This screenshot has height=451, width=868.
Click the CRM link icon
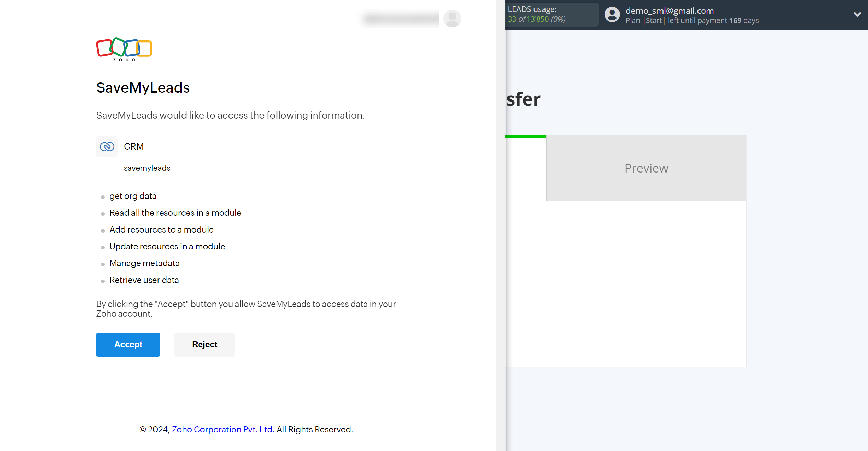coord(107,146)
